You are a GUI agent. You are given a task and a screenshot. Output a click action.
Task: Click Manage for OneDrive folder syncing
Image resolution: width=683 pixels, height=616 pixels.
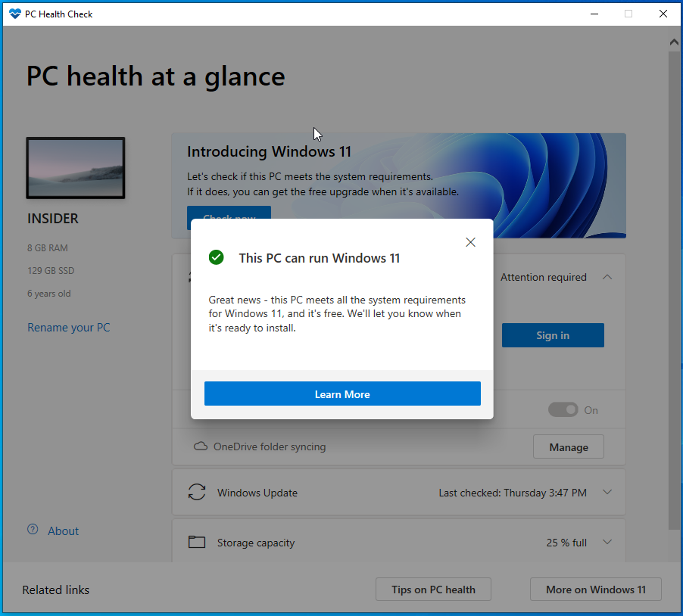tap(569, 446)
